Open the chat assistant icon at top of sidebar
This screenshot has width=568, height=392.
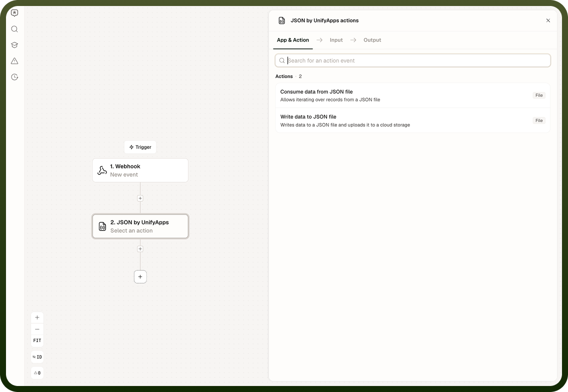(x=14, y=13)
